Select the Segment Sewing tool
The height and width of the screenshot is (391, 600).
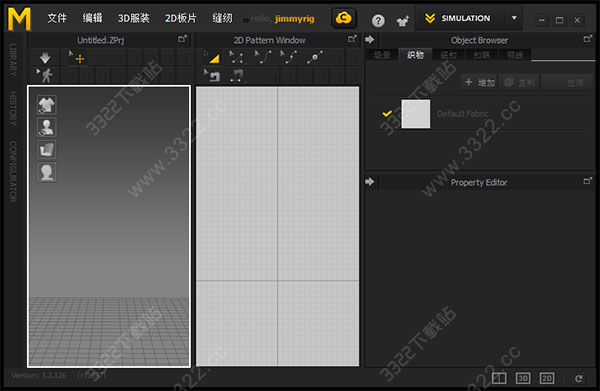point(237,75)
